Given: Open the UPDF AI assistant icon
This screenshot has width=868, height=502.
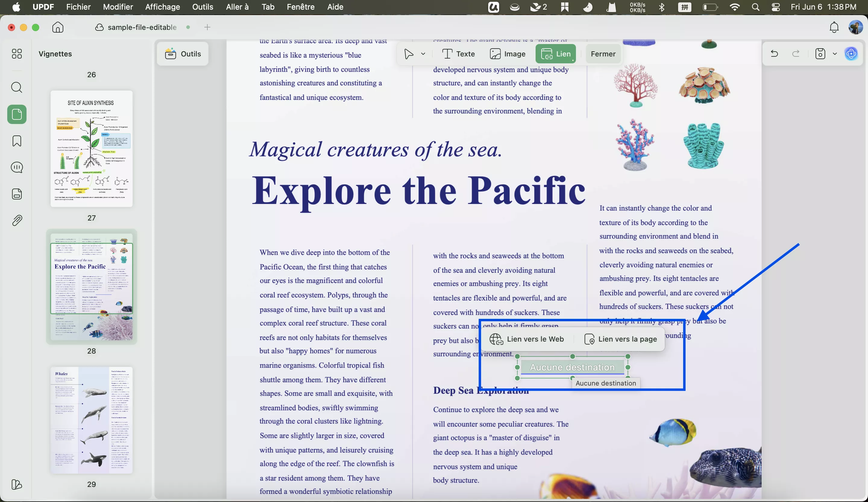Looking at the screenshot, I should pyautogui.click(x=851, y=54).
